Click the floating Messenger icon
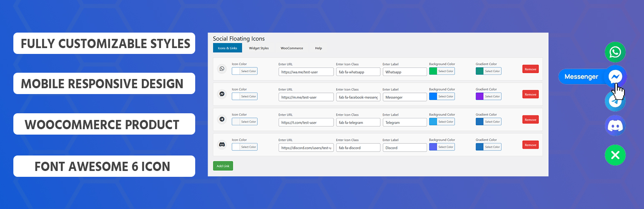The width and height of the screenshot is (644, 209). [616, 76]
